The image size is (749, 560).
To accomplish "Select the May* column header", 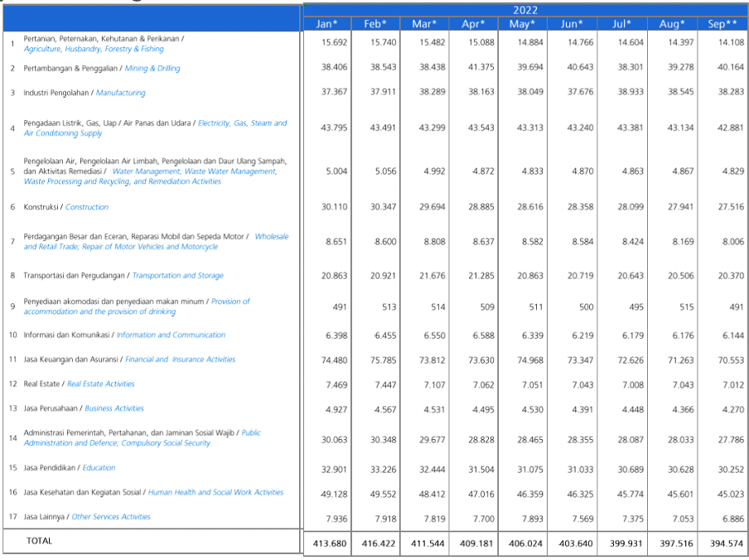I will pyautogui.click(x=523, y=24).
